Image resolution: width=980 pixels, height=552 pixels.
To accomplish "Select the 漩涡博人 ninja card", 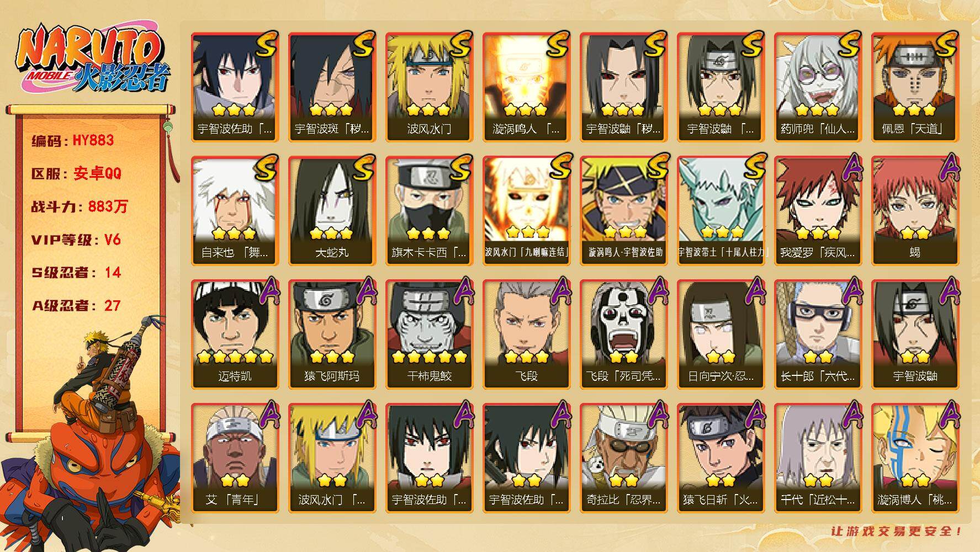I will coord(914,458).
